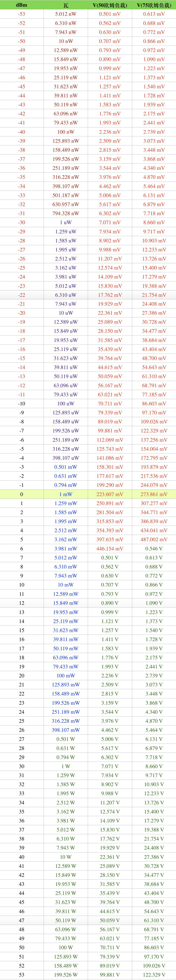Click the 1 mW cell
Image resolution: width=176 pixels, height=980 pixels.
66,494
